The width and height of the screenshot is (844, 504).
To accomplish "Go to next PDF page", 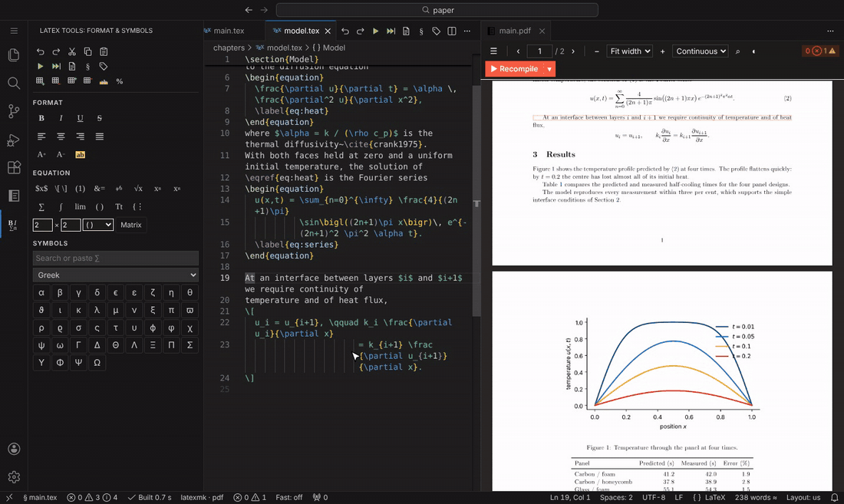I will pyautogui.click(x=572, y=51).
